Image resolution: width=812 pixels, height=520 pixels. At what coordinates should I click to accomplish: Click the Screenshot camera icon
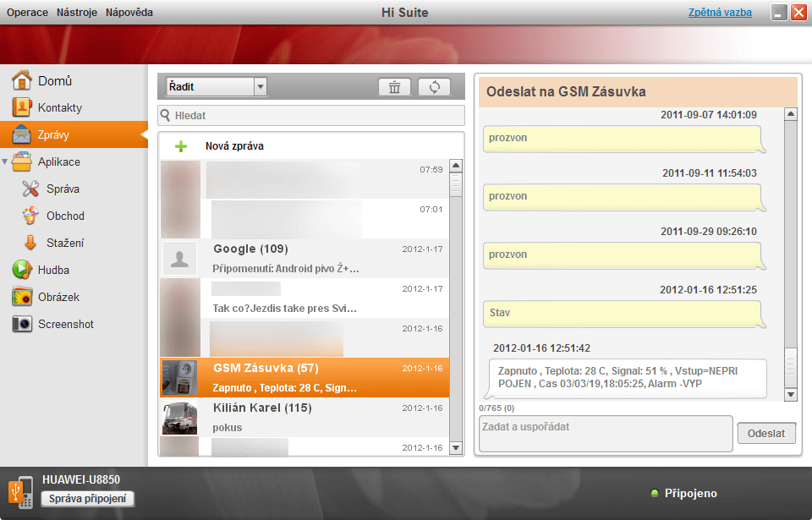(22, 324)
